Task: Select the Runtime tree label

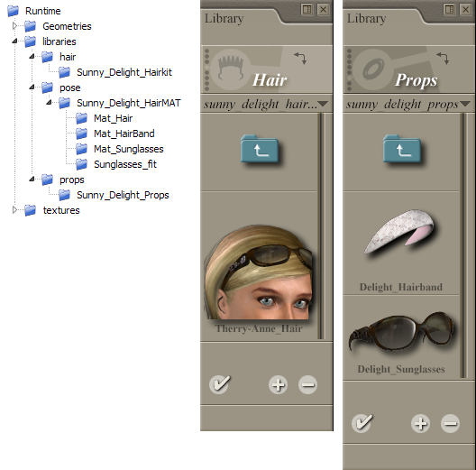Action: [x=42, y=11]
